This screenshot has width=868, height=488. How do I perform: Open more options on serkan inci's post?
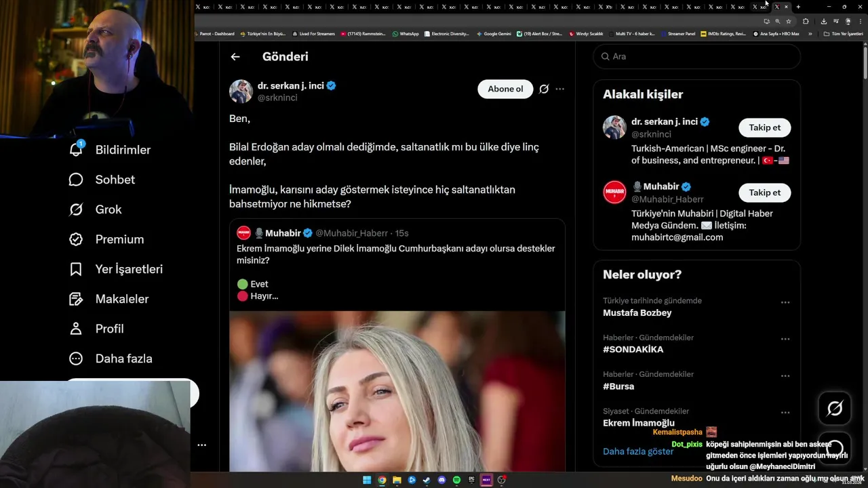pyautogui.click(x=559, y=89)
